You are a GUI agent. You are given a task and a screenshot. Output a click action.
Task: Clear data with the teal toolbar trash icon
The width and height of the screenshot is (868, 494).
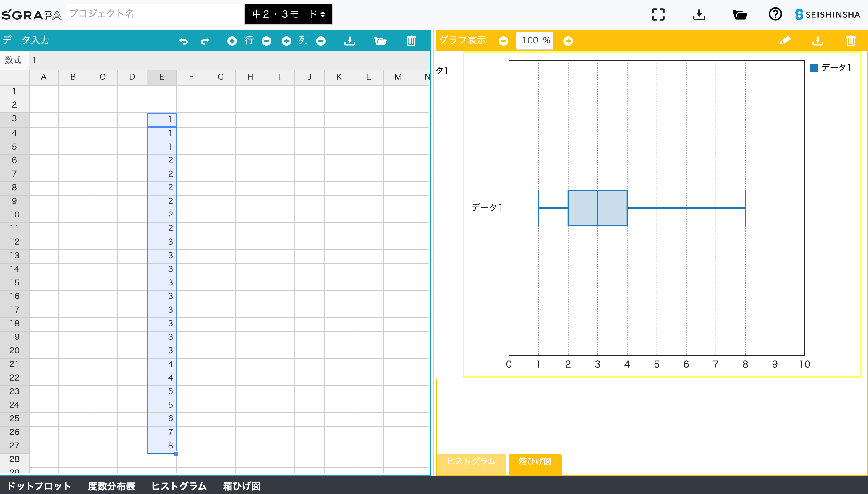(x=411, y=40)
